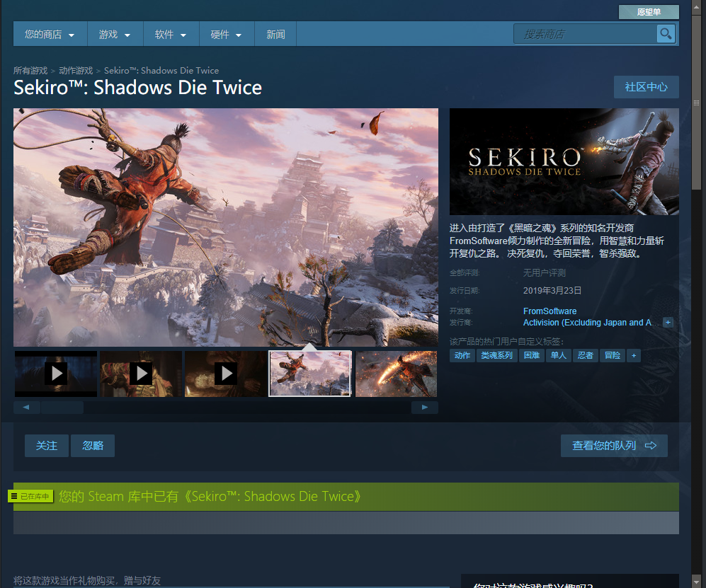Screen dimensions: 706x588
Task: Play the first trailer video thumbnail
Action: (56, 373)
